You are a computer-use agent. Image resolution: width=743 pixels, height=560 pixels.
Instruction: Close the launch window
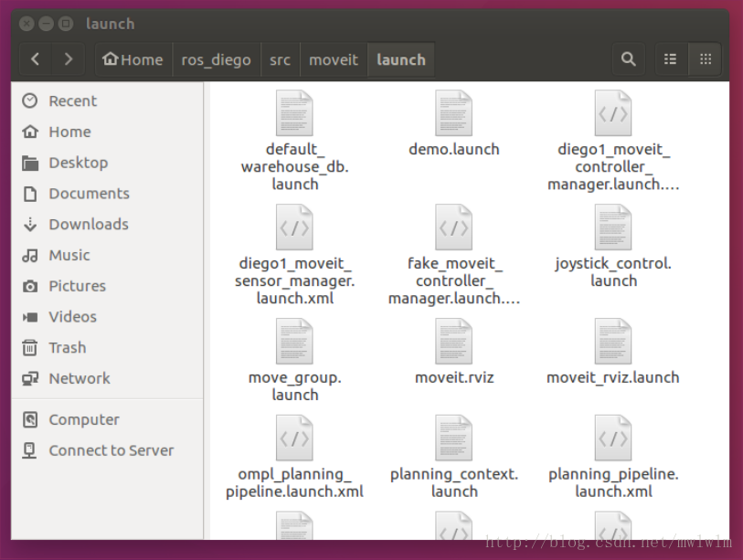(27, 23)
